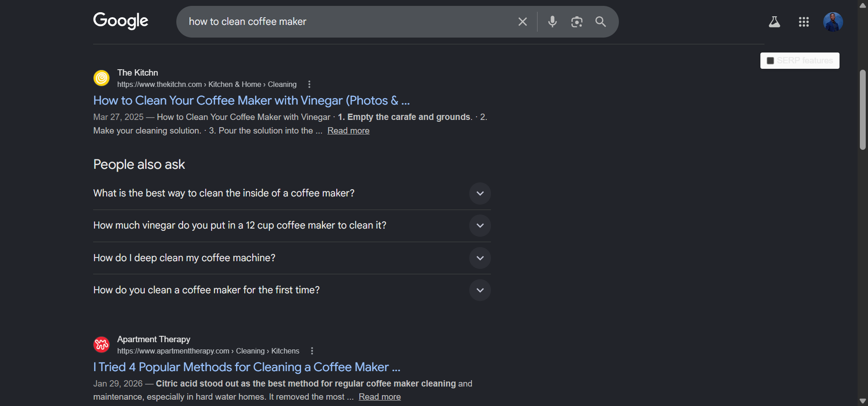Click the apartmenttherapy.com URL breadcrumb
Screen dimensions: 868x406
pyautogui.click(x=208, y=351)
